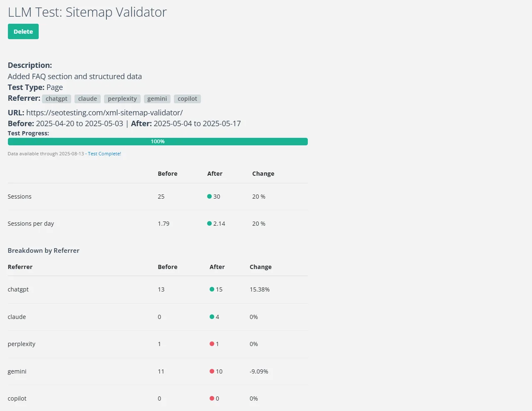Click green dot beside Sessions per day 2.14

[210, 224]
